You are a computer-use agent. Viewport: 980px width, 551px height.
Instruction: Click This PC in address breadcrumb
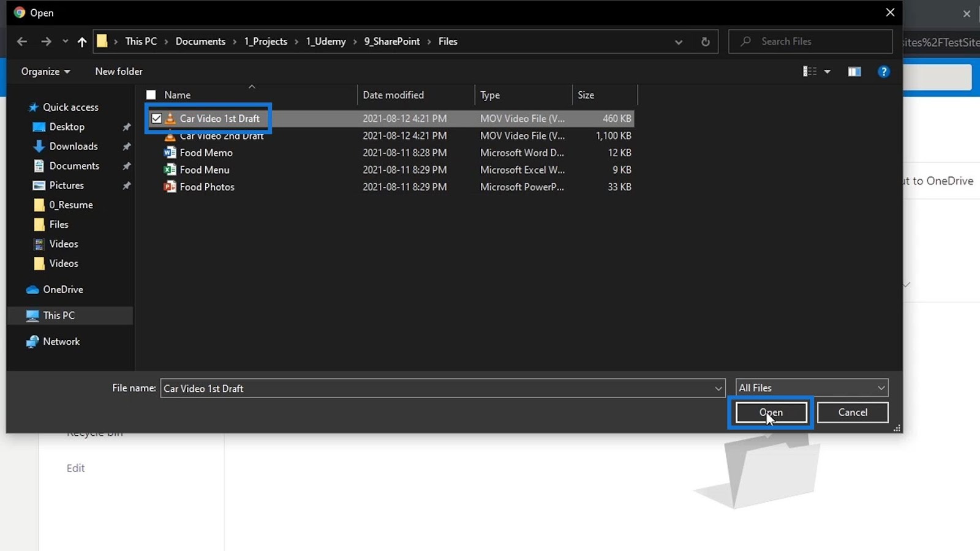(141, 42)
